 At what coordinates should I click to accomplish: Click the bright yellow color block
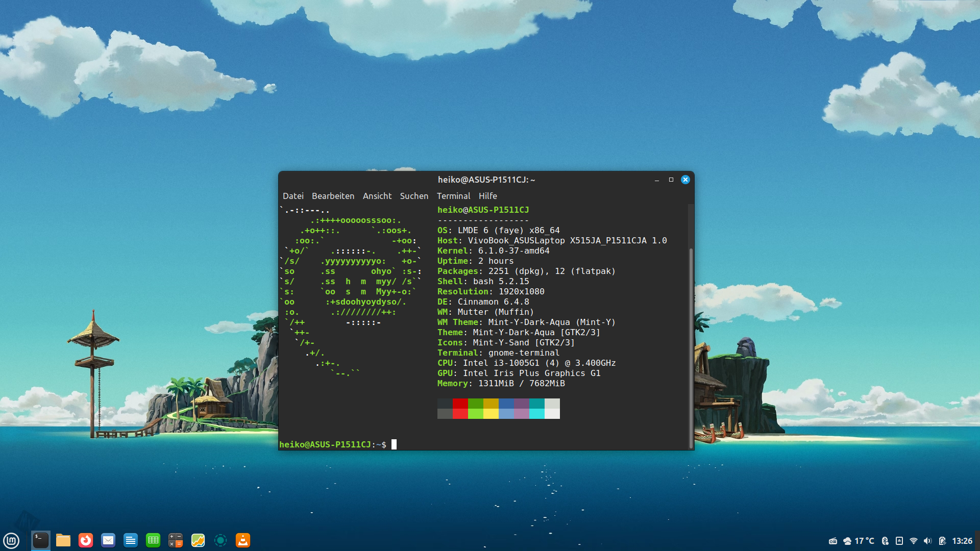coord(491,414)
